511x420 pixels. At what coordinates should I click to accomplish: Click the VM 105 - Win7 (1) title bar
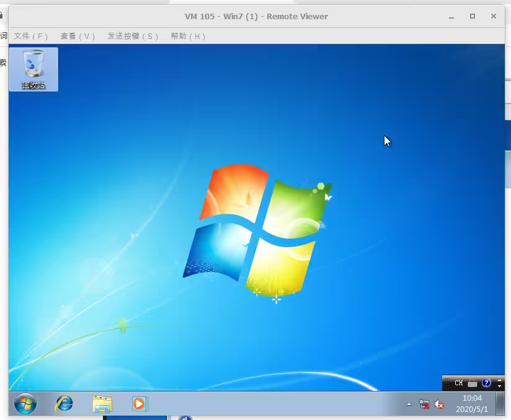click(x=256, y=16)
